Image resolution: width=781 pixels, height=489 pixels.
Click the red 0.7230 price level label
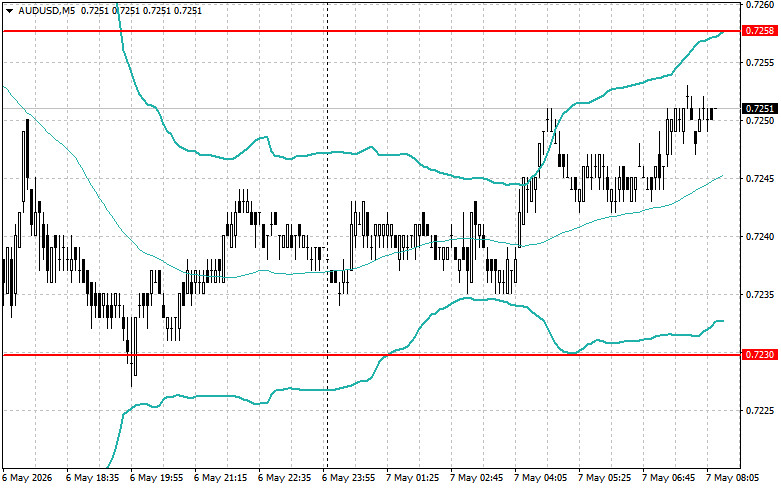point(760,355)
